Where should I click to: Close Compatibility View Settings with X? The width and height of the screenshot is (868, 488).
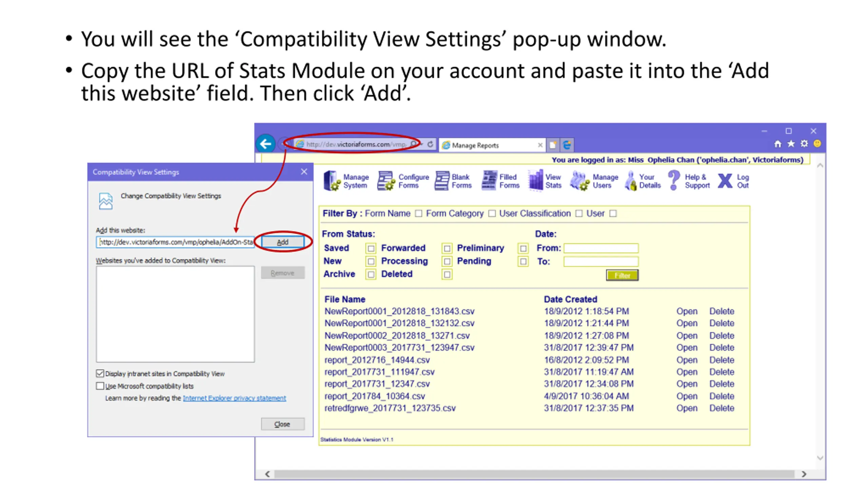[304, 172]
